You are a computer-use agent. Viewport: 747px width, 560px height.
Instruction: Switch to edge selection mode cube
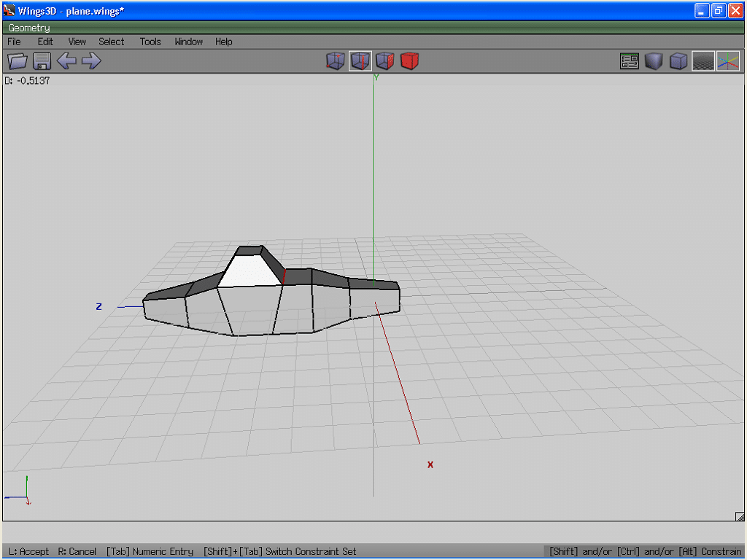click(360, 61)
